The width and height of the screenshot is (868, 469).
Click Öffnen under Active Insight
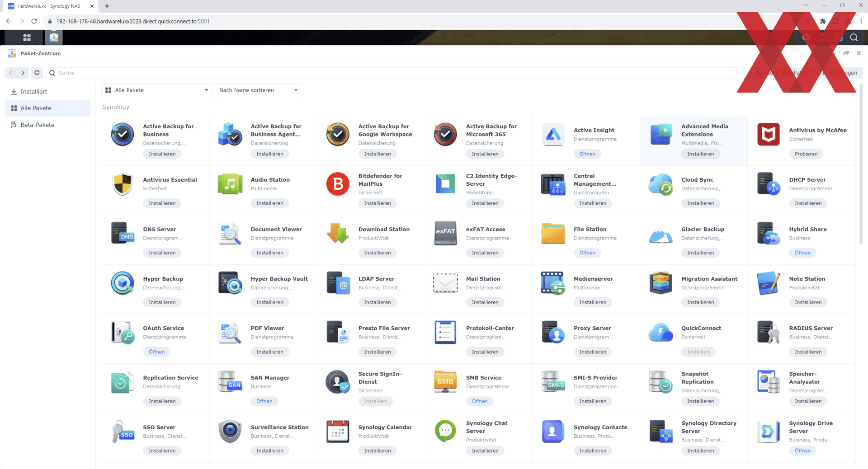click(587, 154)
